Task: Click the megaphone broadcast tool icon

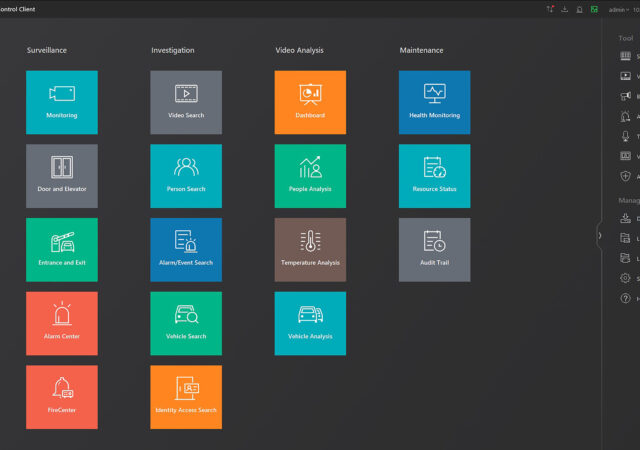Action: [625, 96]
